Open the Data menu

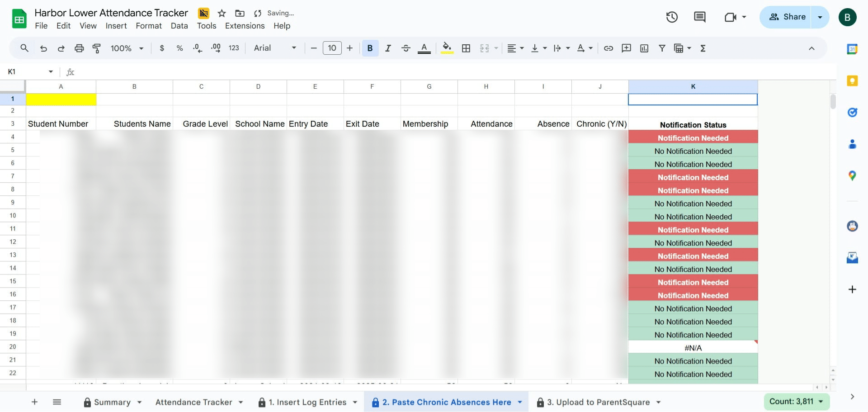point(179,26)
